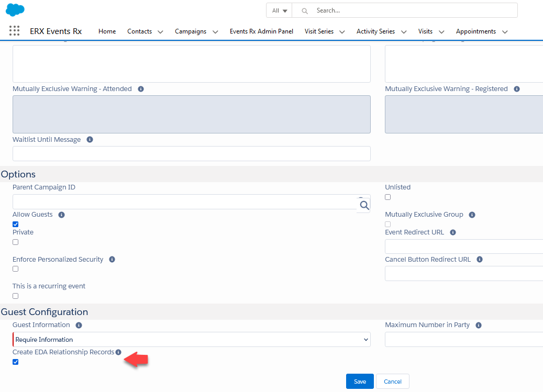Click the Cancel button
Viewport: 543px width, 392px height.
(x=392, y=382)
